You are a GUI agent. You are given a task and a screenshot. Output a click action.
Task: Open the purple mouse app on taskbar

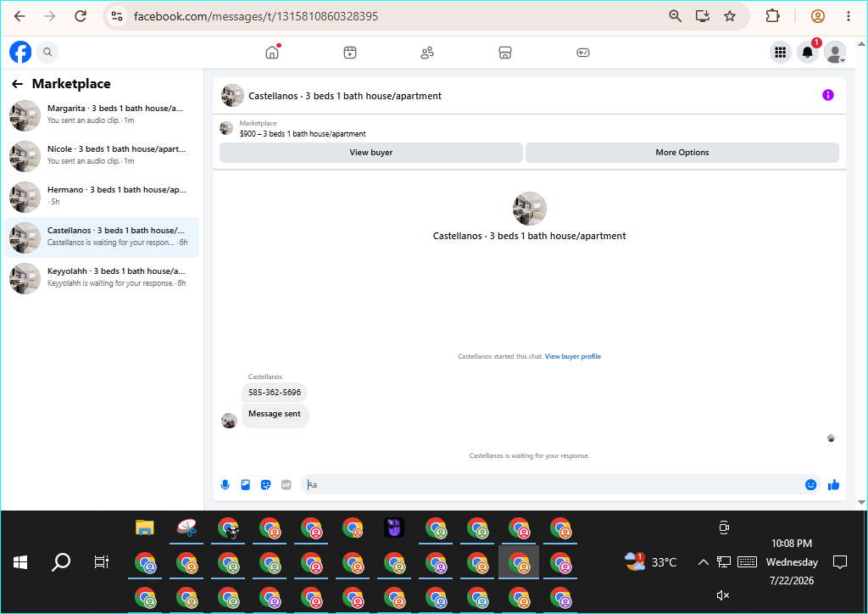394,527
